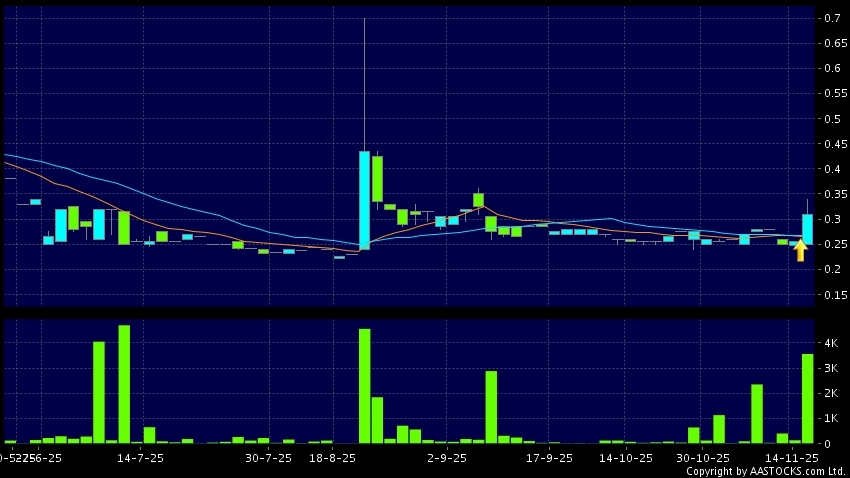Click the 14-10-25 date label
The width and height of the screenshot is (850, 478).
coord(625,457)
